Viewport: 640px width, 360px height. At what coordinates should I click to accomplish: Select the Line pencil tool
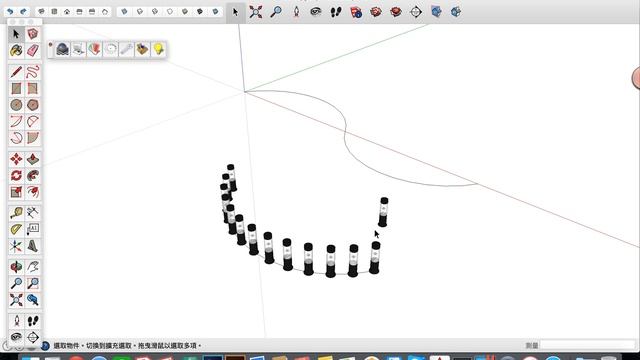coord(16,72)
